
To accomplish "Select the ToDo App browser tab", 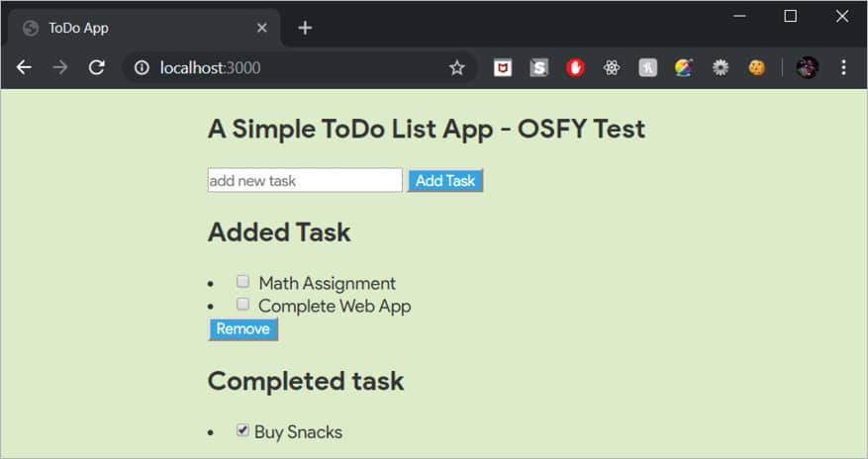I will pyautogui.click(x=139, y=28).
